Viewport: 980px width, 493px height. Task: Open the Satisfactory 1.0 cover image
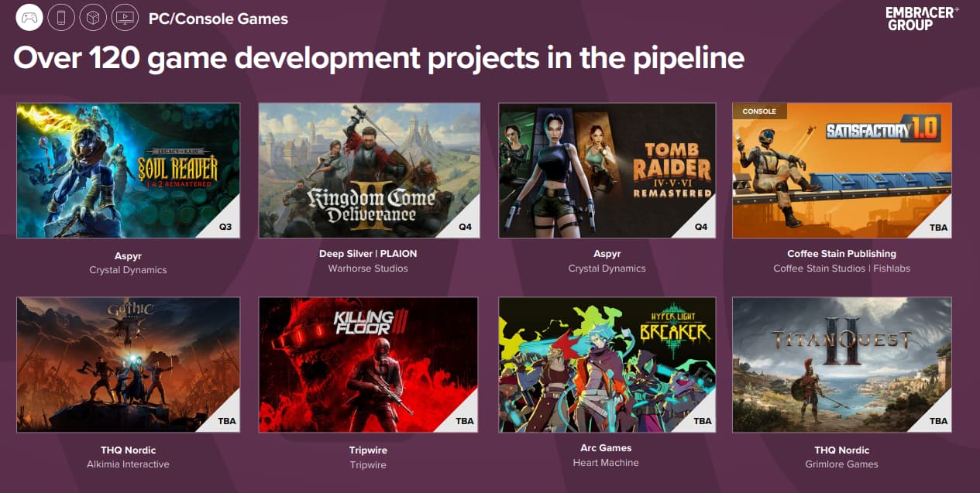tap(841, 170)
